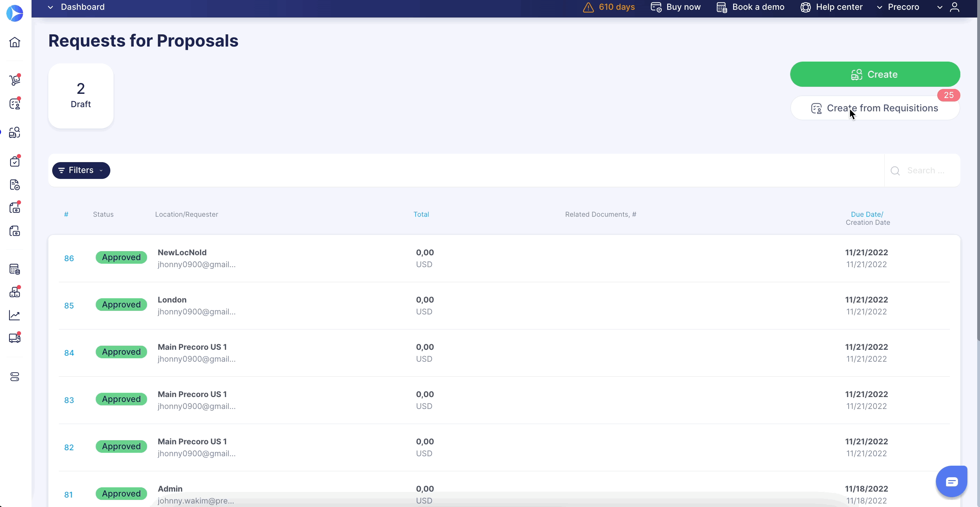Open request number 81

click(69, 495)
